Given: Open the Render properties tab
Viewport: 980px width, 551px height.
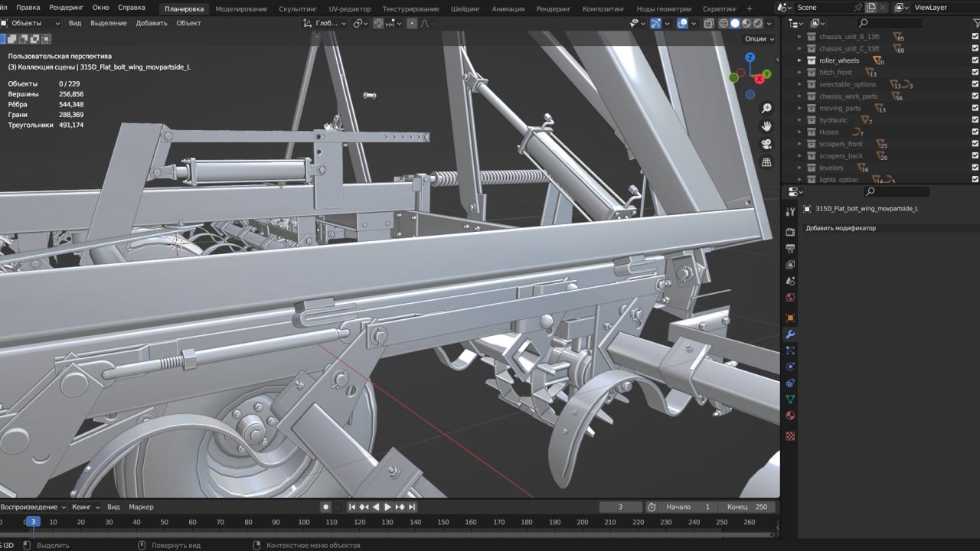Looking at the screenshot, I should tap(790, 232).
